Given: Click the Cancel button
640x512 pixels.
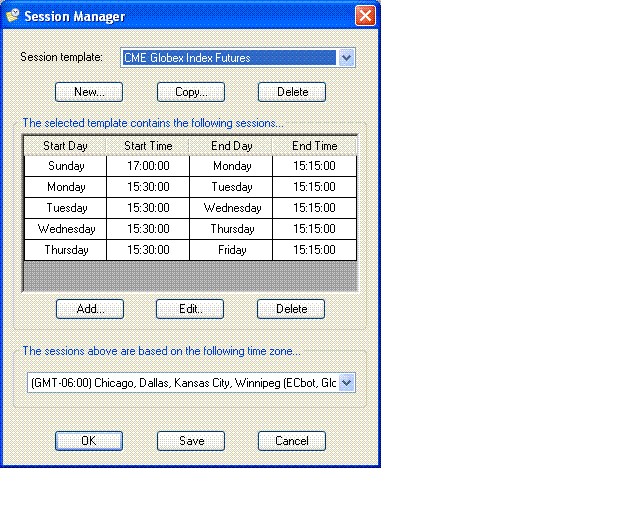Looking at the screenshot, I should point(292,441).
